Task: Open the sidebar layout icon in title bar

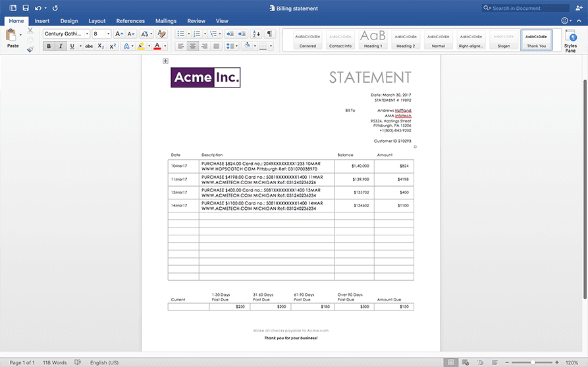Action: pos(13,8)
